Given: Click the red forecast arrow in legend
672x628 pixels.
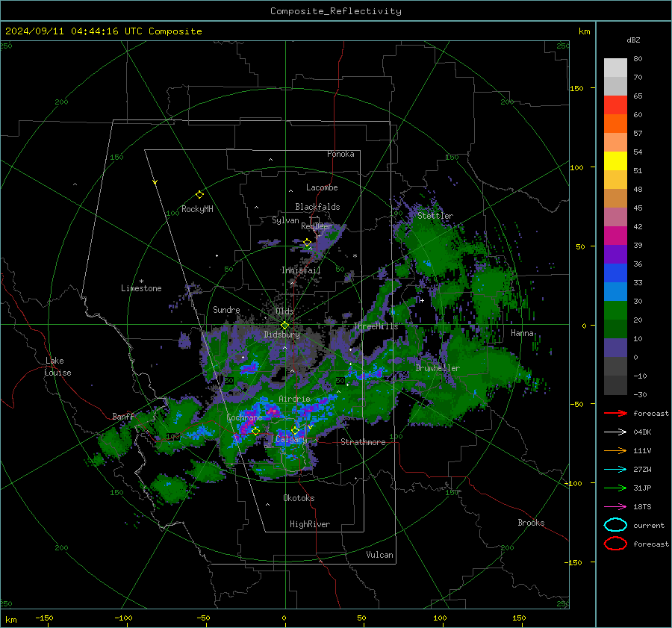Looking at the screenshot, I should 615,413.
